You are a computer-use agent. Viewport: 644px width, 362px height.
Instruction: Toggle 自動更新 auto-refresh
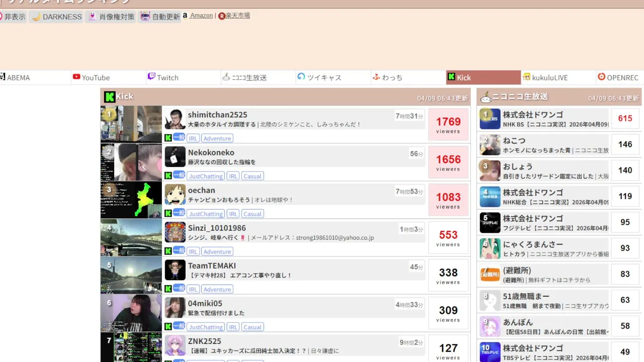click(x=159, y=17)
